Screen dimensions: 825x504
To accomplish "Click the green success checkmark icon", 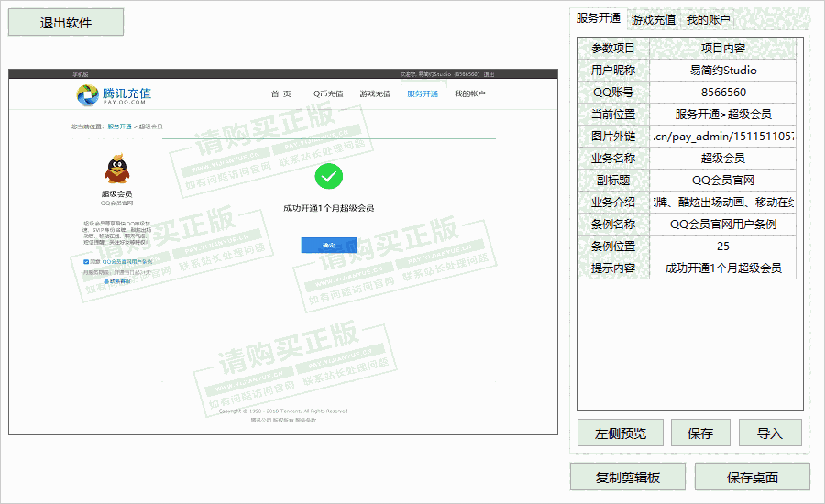I will [x=329, y=176].
